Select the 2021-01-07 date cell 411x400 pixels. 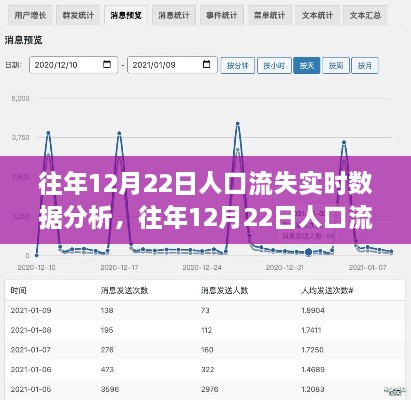[x=31, y=350]
